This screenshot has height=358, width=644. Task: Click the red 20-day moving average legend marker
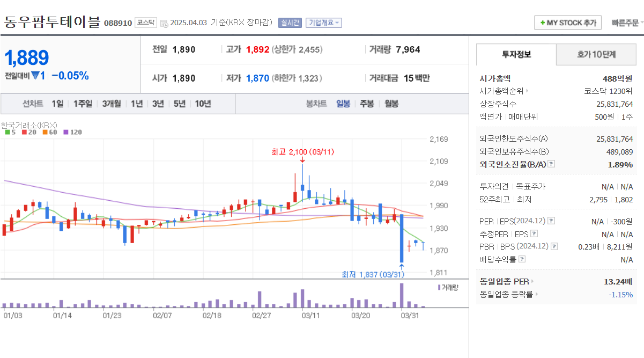pyautogui.click(x=24, y=131)
